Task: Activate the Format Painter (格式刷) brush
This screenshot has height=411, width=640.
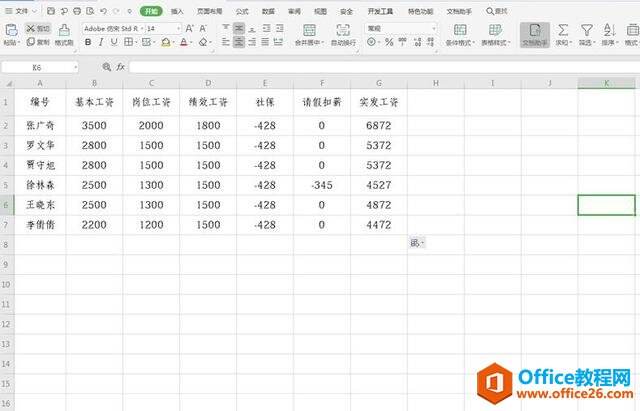Action: coord(64,34)
